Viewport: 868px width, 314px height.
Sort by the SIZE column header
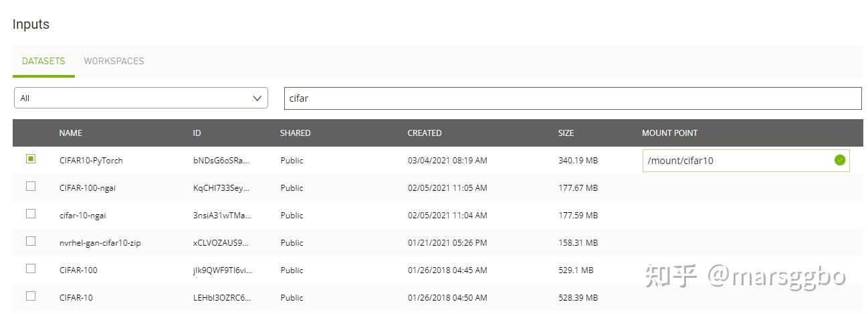pos(566,133)
